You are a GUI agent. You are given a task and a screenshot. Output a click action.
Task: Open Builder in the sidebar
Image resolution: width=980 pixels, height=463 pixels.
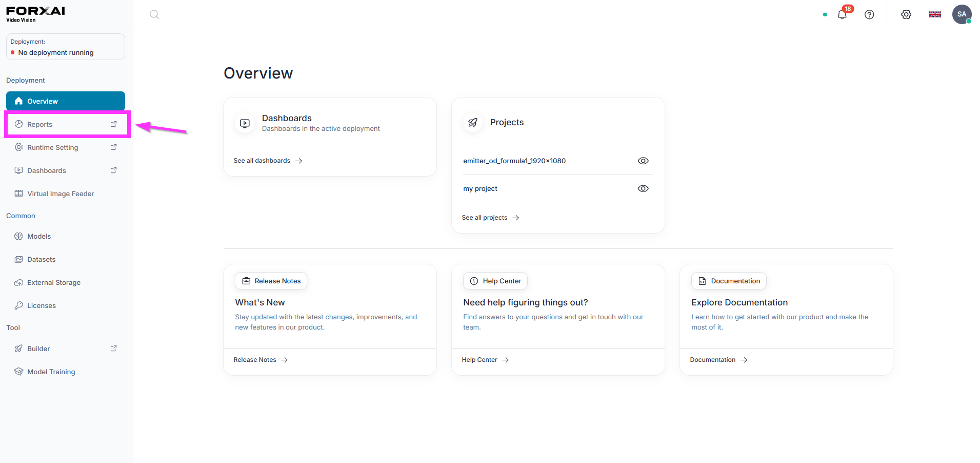point(66,349)
